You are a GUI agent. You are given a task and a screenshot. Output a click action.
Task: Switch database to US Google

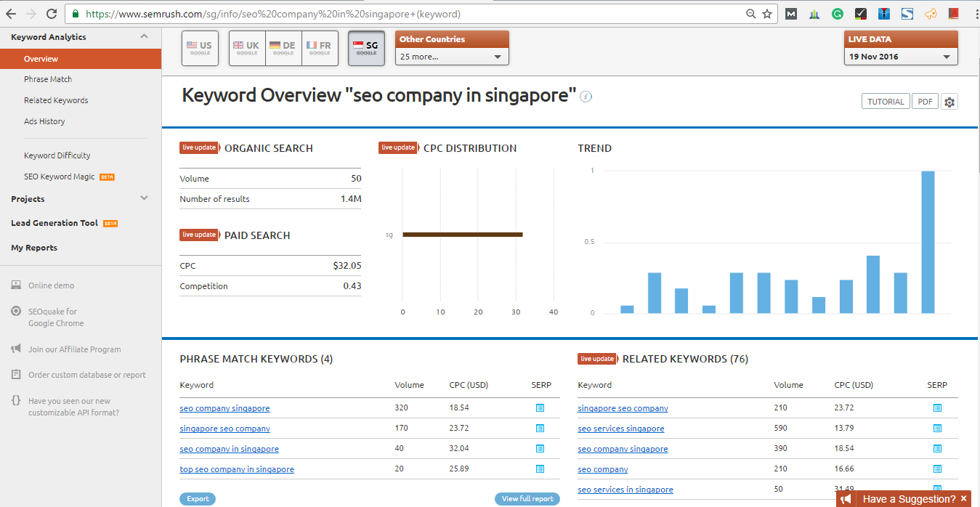pyautogui.click(x=200, y=48)
